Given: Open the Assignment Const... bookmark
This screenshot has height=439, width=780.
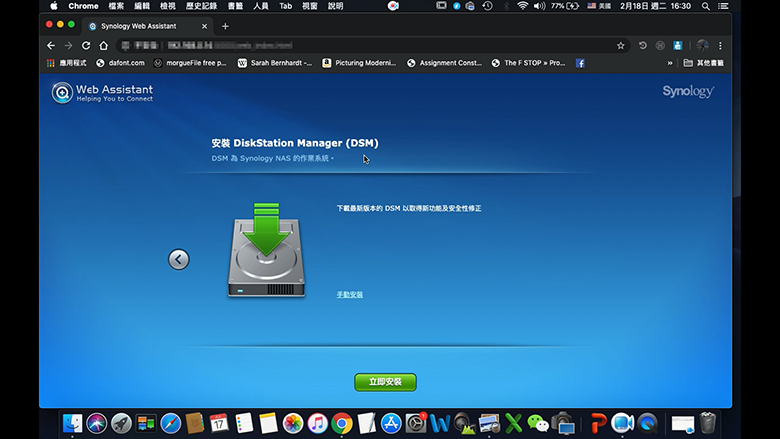Looking at the screenshot, I should (x=444, y=63).
